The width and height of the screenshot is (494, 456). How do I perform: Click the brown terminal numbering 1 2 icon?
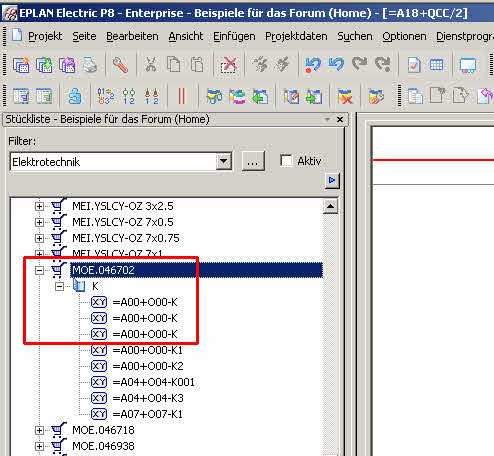click(x=152, y=96)
